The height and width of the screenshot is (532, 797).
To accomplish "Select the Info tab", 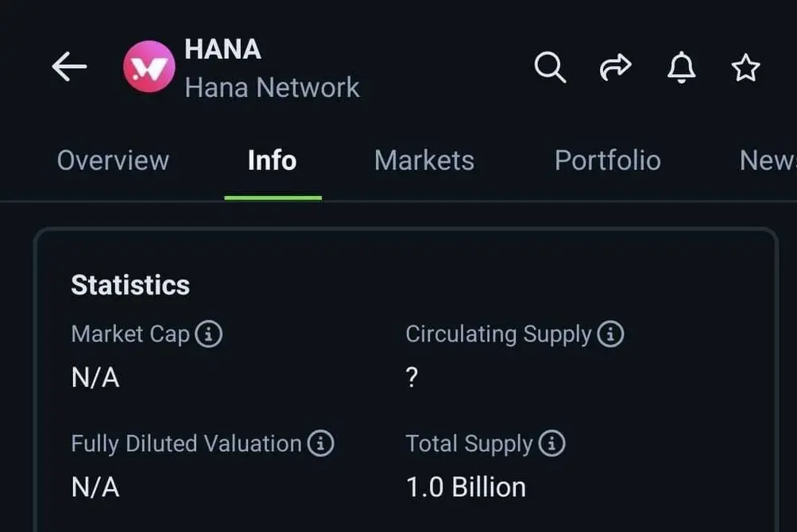I will point(273,160).
